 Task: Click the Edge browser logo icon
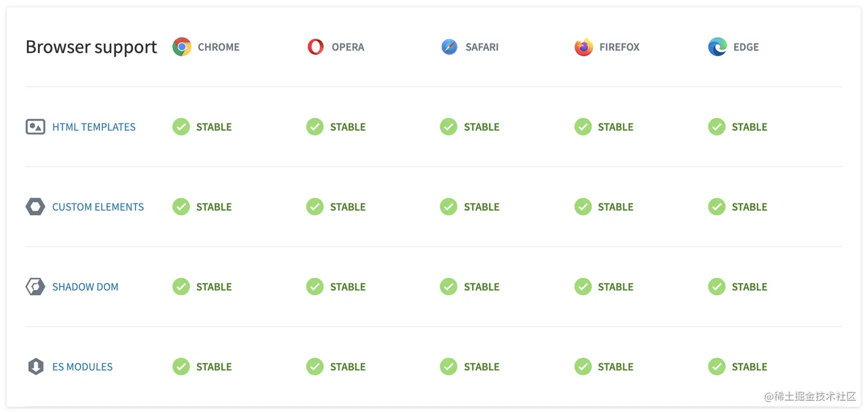(x=718, y=47)
